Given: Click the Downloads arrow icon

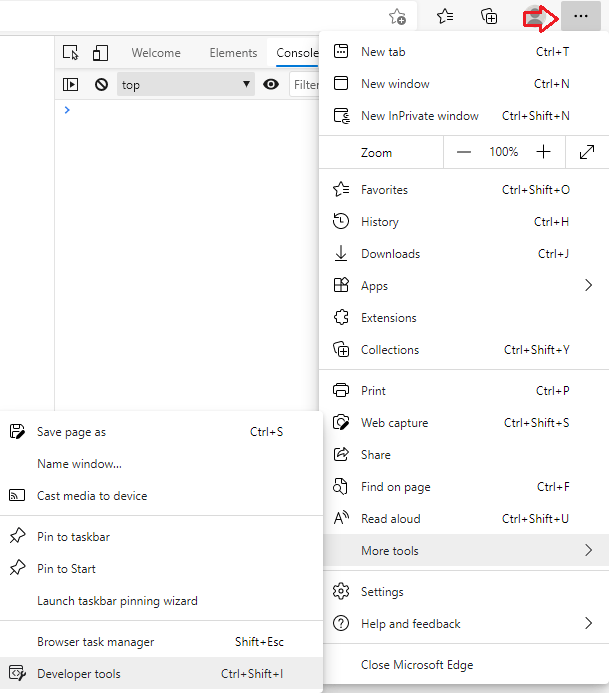Looking at the screenshot, I should [x=341, y=253].
